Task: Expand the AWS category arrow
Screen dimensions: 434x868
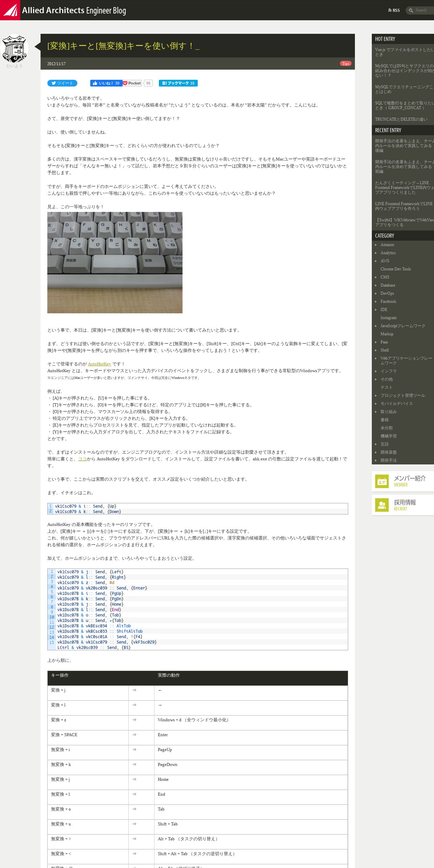Action: [x=376, y=261]
